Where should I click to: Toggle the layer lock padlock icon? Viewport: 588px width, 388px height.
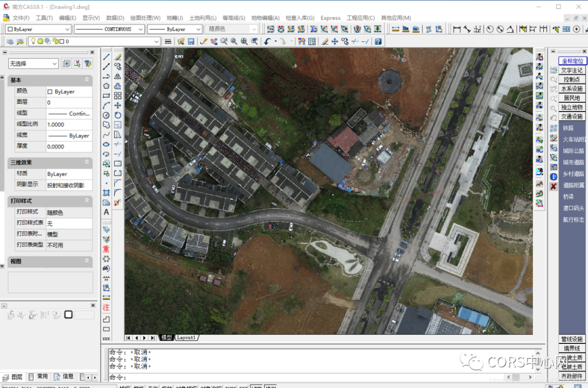tap(55, 41)
